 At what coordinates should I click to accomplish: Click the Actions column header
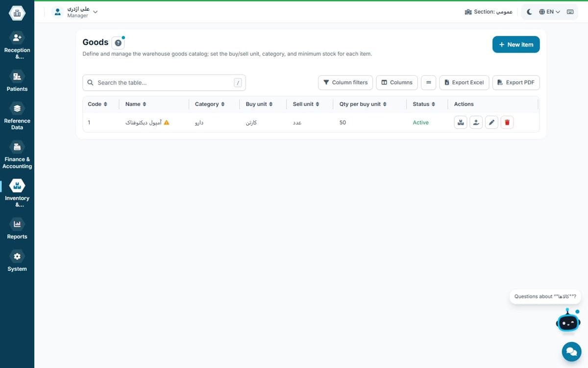464,104
